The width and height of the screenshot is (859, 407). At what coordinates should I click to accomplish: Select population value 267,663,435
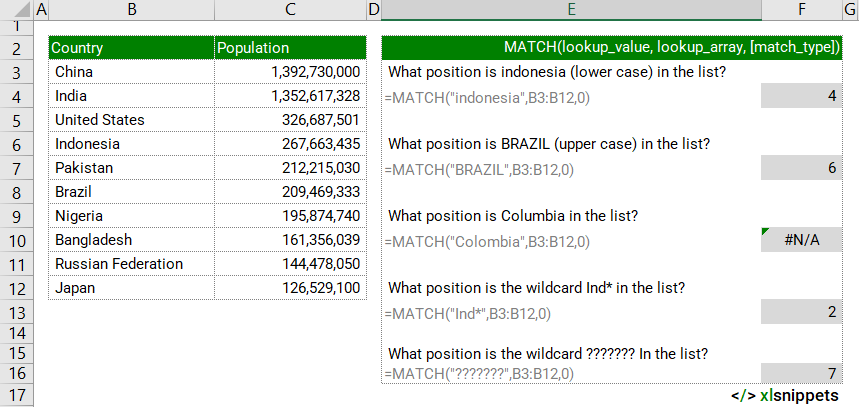click(x=290, y=144)
